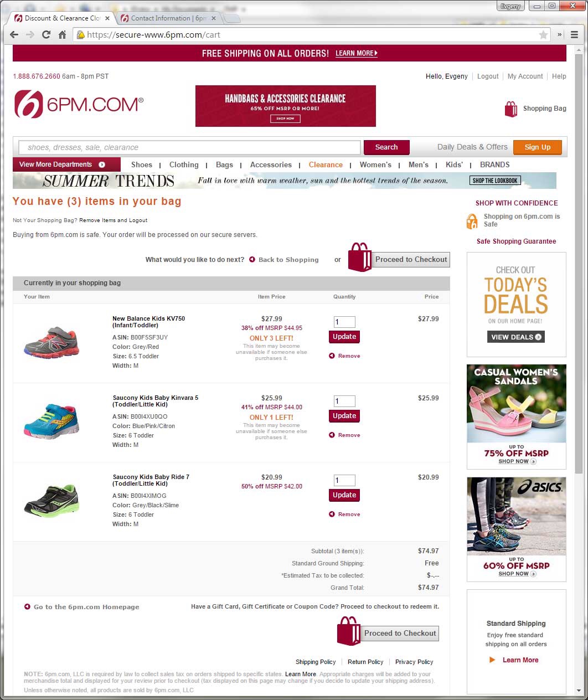The height and width of the screenshot is (700, 588).
Task: Focus the product search input field
Action: [189, 147]
